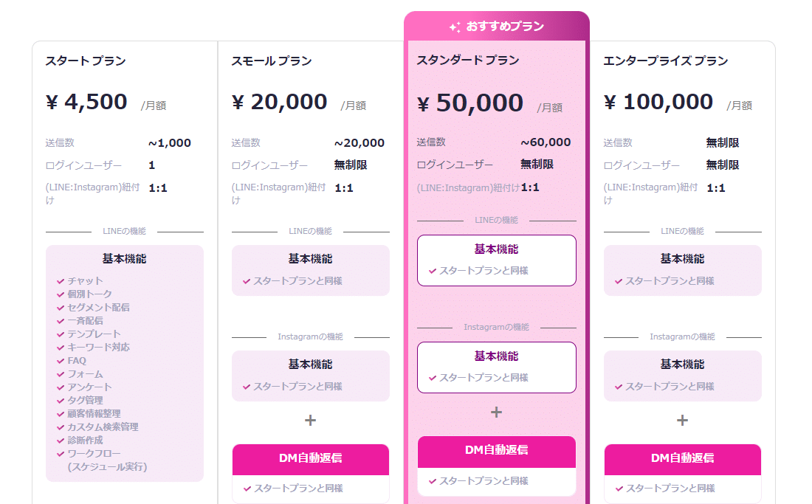This screenshot has width=812, height=504.
Task: Click the sparkle icon beside おすすめプラン
Action: tap(455, 27)
